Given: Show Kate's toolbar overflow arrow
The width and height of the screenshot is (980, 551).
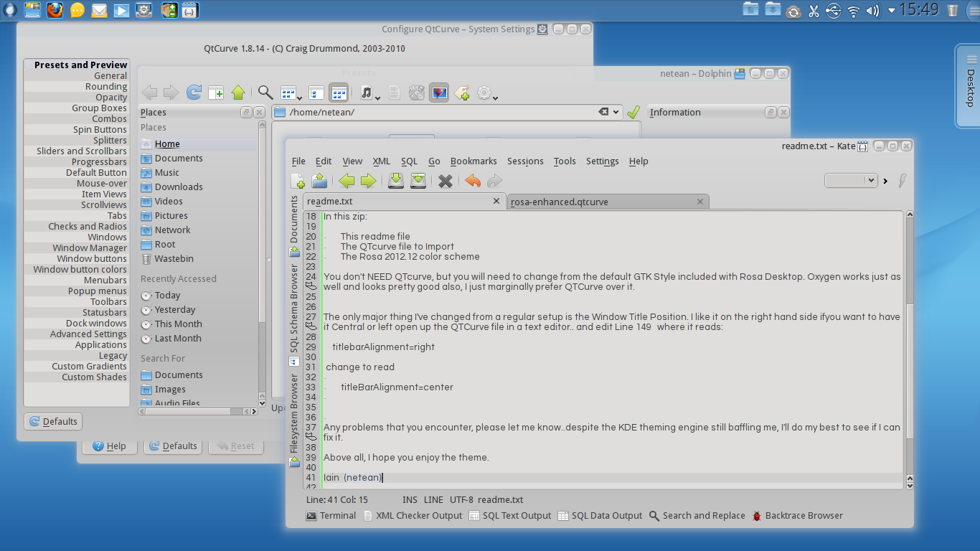Looking at the screenshot, I should pos(885,181).
